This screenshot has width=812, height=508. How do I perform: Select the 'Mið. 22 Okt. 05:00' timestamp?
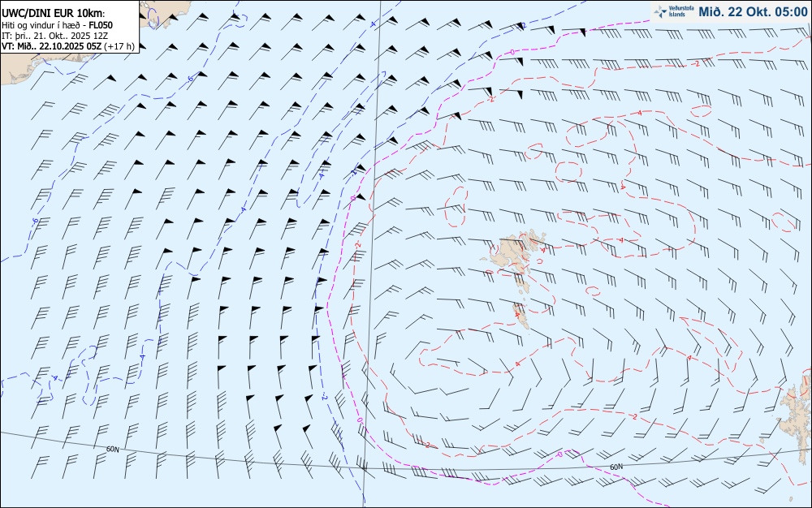click(753, 11)
